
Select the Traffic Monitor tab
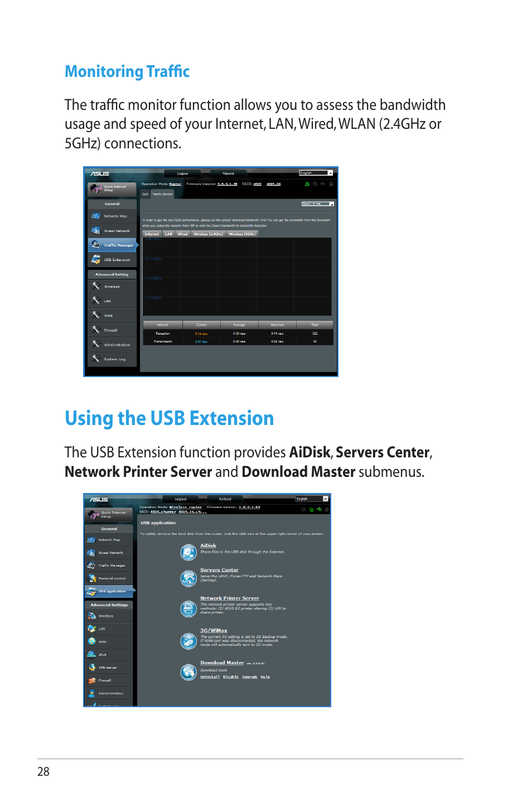coord(162,194)
